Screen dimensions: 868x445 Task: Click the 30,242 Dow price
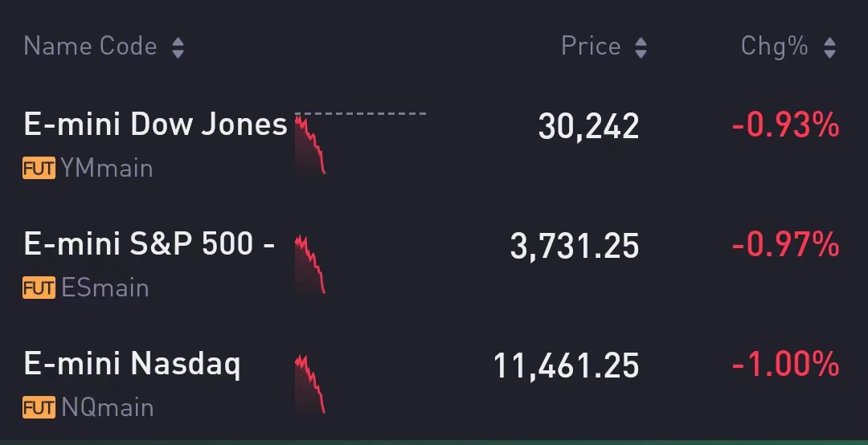[588, 127]
